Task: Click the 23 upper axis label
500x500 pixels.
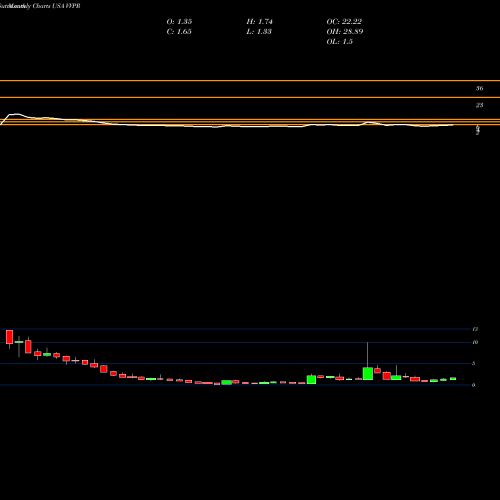Action: click(x=479, y=105)
